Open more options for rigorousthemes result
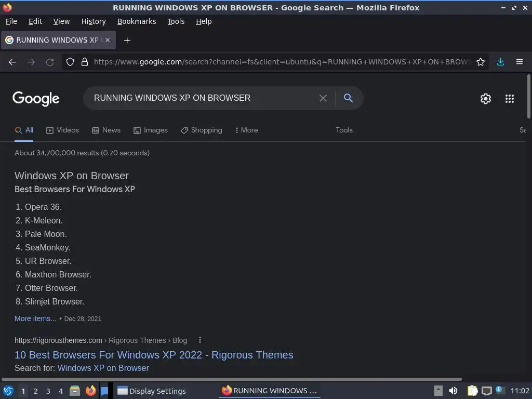This screenshot has width=532, height=399. pyautogui.click(x=200, y=340)
